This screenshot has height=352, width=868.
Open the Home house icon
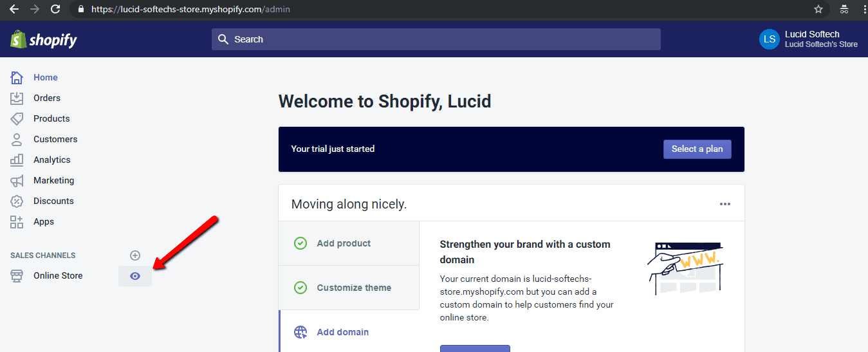pos(17,77)
